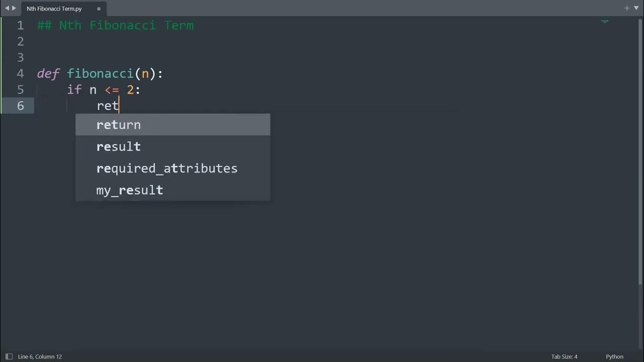Toggle the side bar from the status bar icon
The height and width of the screenshot is (362, 644).
[x=8, y=356]
